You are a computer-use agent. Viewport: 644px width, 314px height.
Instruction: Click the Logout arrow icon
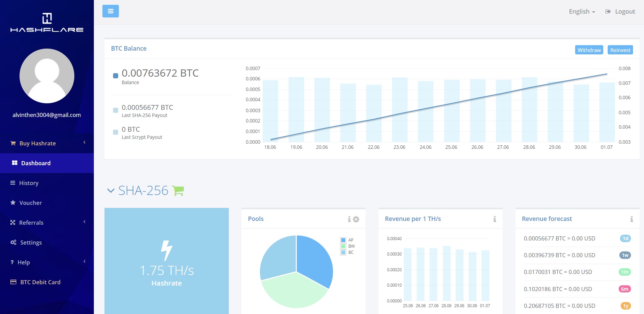click(x=608, y=12)
